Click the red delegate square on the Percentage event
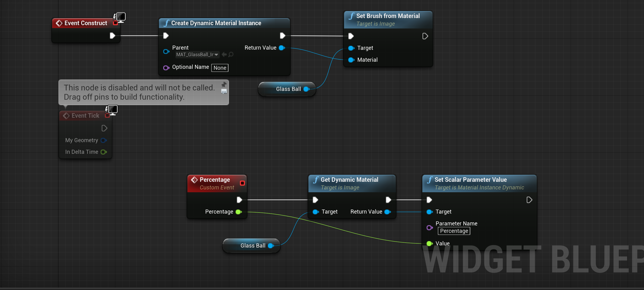 click(242, 183)
